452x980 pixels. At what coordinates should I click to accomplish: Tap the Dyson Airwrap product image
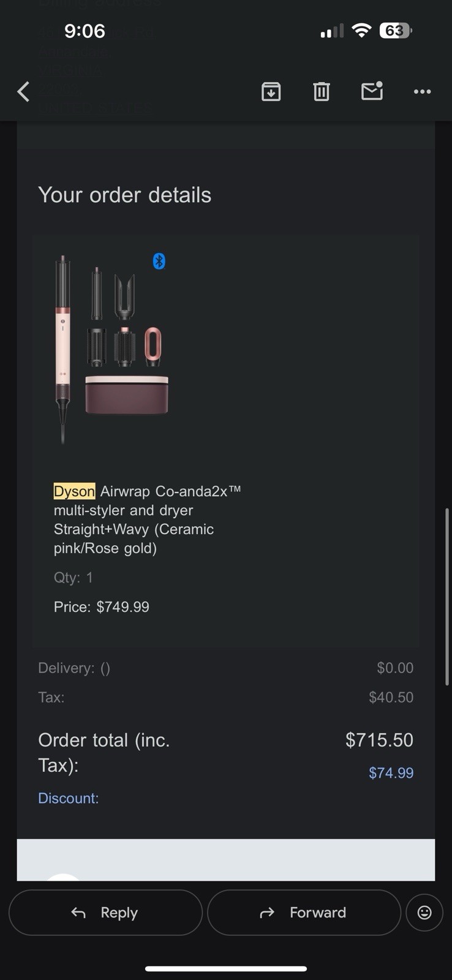[x=111, y=349]
